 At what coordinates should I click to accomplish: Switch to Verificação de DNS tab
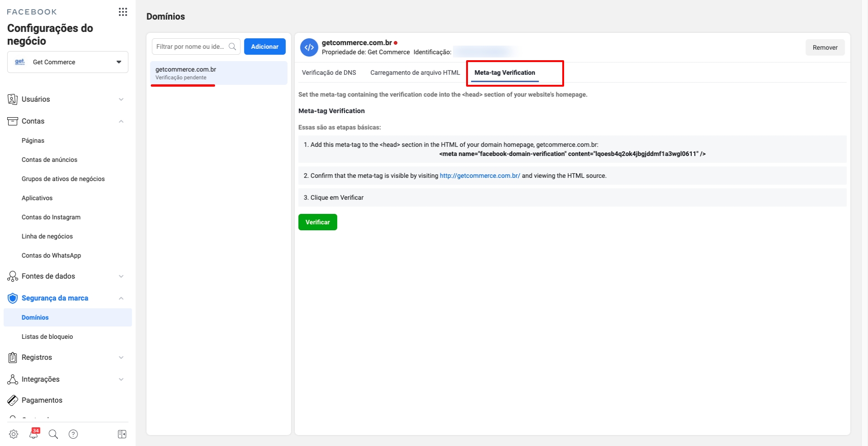(329, 73)
